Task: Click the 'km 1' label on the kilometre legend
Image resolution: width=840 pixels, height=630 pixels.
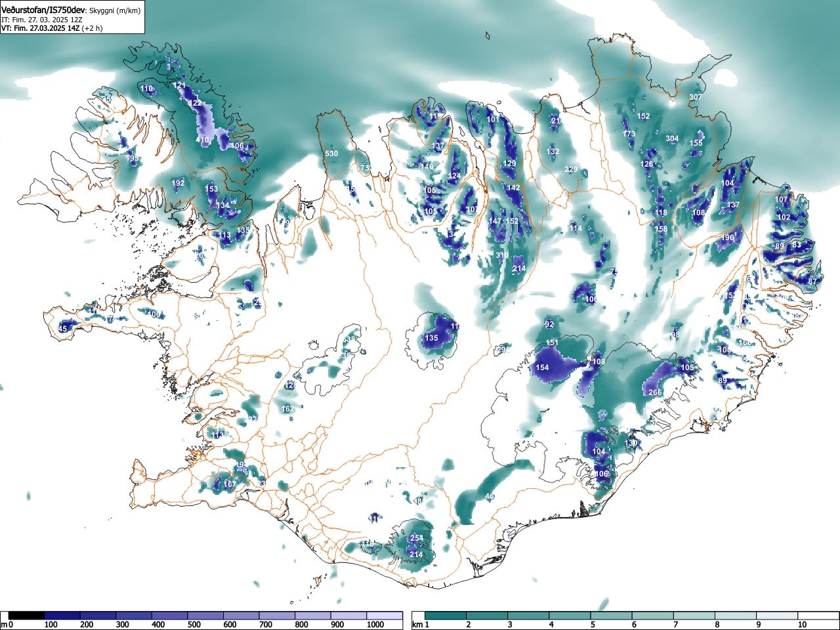Action: pos(420,625)
